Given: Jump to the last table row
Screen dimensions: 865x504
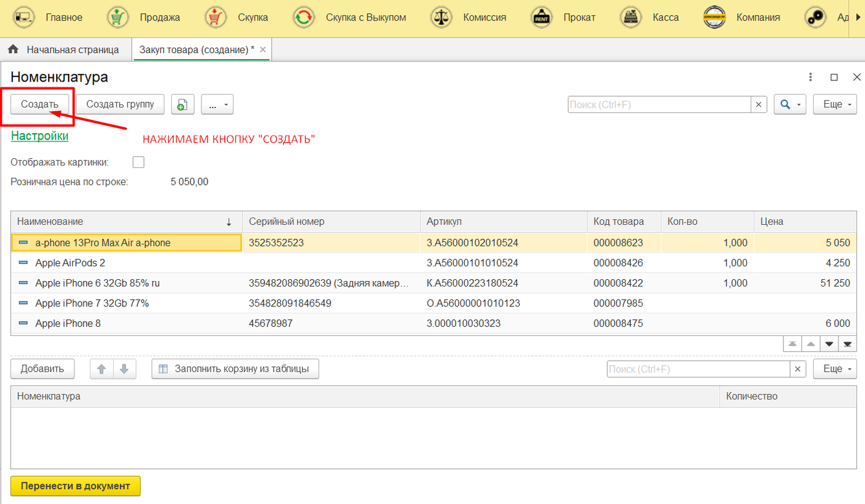Looking at the screenshot, I should [848, 344].
